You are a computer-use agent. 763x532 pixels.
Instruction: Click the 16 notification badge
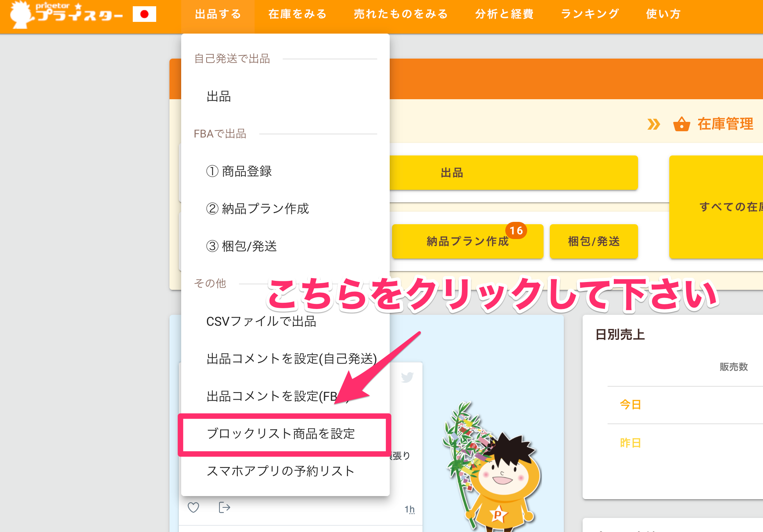click(x=516, y=230)
